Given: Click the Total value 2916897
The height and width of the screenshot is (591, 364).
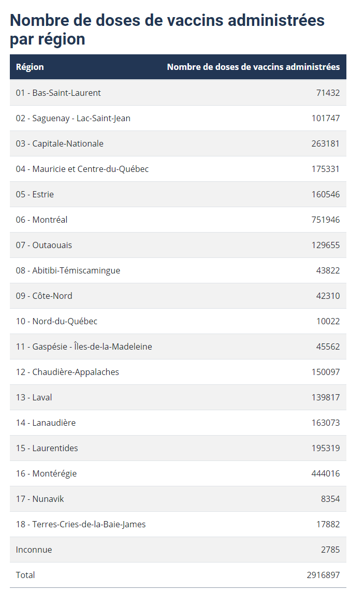Looking at the screenshot, I should pos(323,575).
